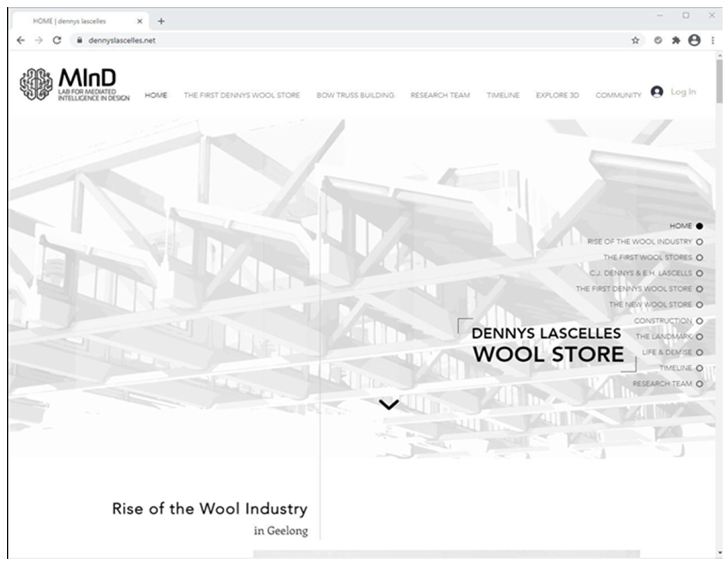
Task: Click the page vertical scrollbar thumb
Action: coord(720,82)
